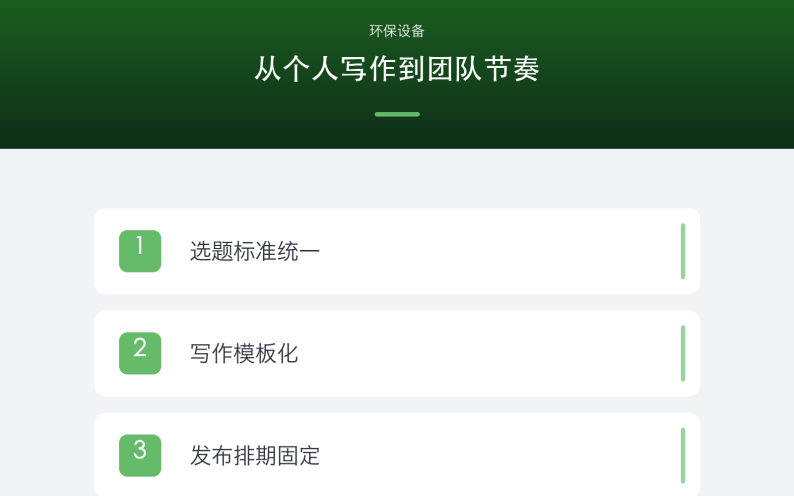Click the heading 从个人写作到团队节奏
The width and height of the screenshot is (794, 496).
[397, 69]
